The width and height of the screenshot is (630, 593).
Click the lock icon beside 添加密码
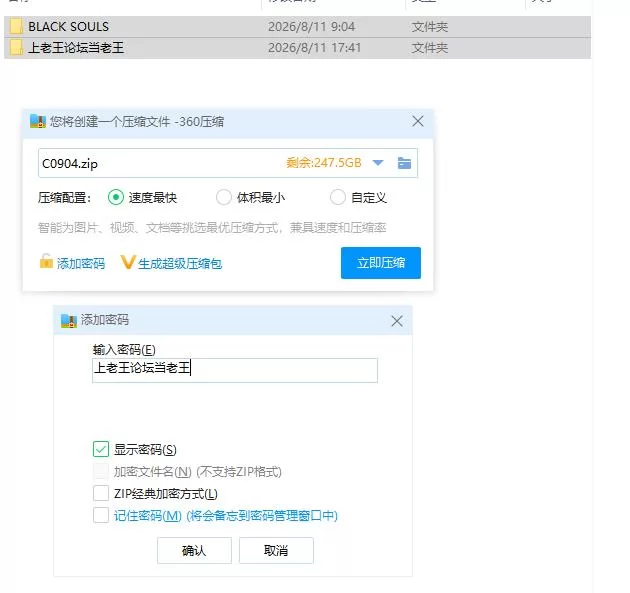[46, 261]
